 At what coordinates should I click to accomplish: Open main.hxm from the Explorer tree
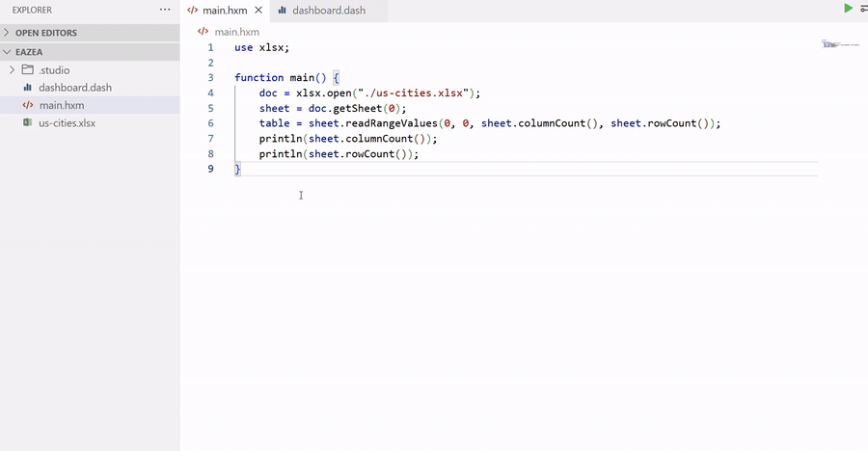pos(62,105)
